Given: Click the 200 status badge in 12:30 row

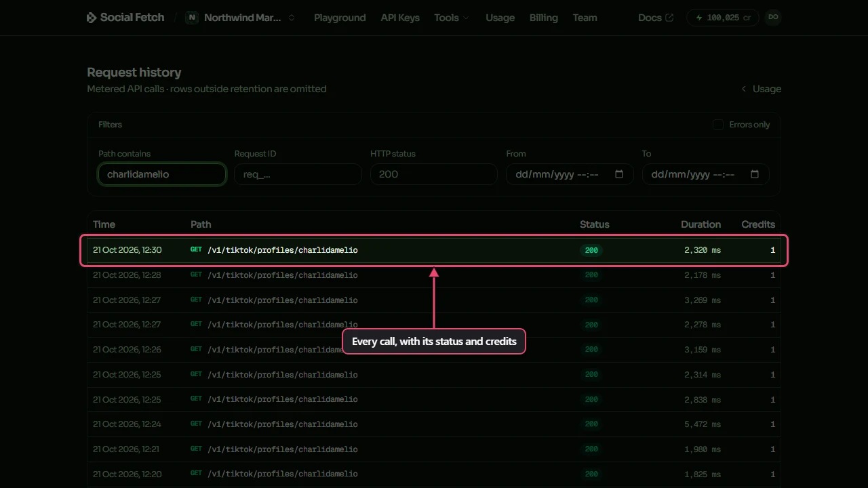Looking at the screenshot, I should (x=591, y=250).
